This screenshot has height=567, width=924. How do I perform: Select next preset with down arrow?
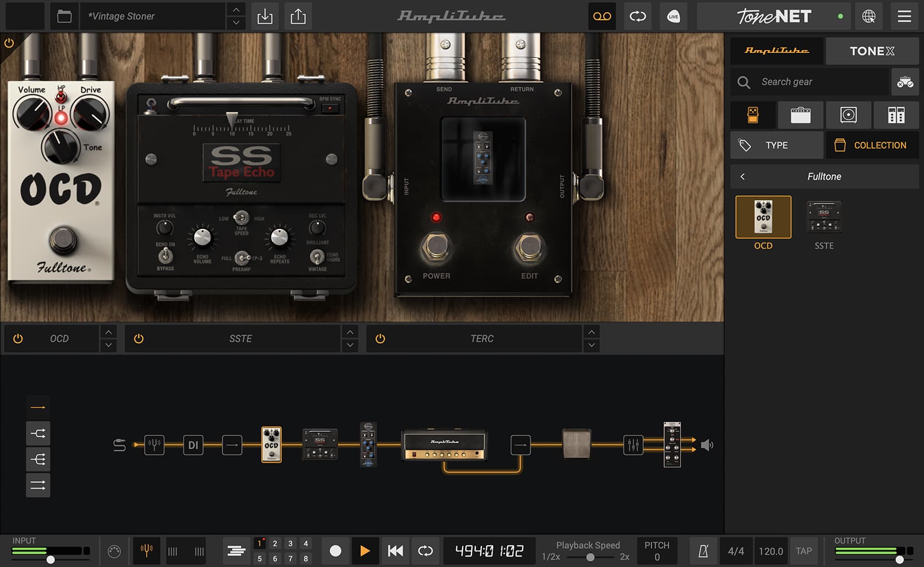tap(236, 23)
